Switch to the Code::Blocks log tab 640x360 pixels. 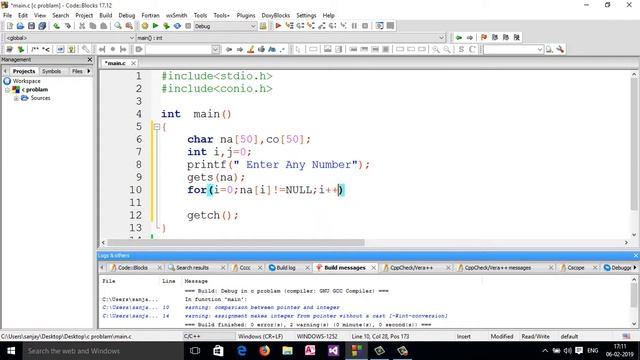133,268
